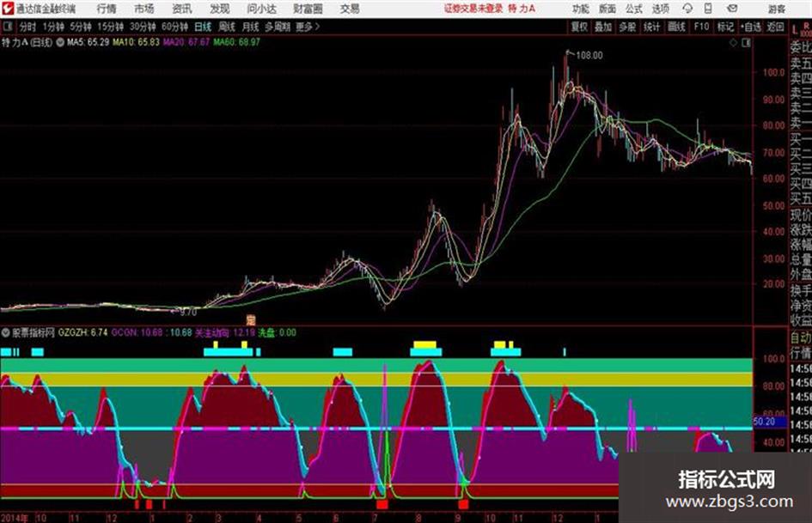Open the 功能 menu
812x523 pixels.
coord(581,9)
